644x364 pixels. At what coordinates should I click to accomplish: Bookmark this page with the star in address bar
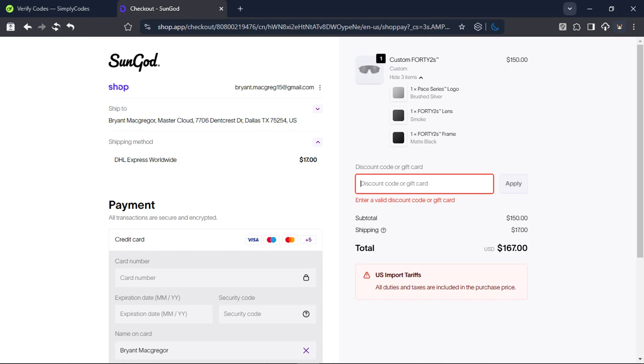(x=462, y=27)
